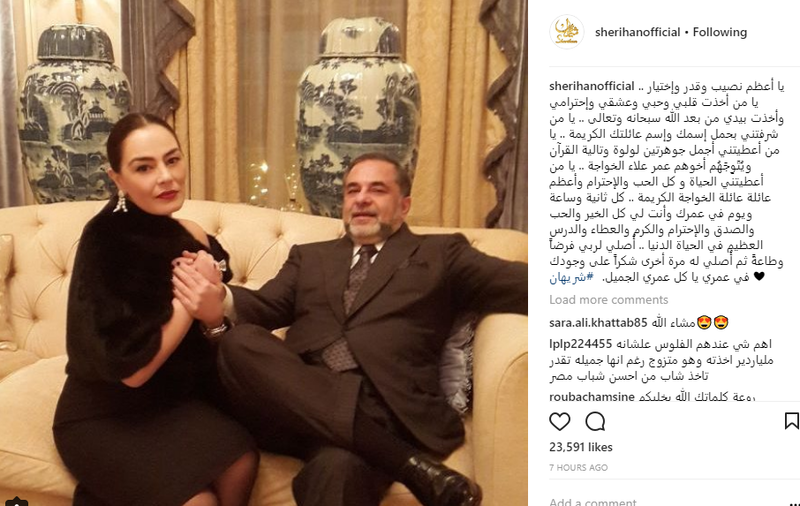
Task: Visit commenter roubachamsine's profile
Action: tap(592, 396)
